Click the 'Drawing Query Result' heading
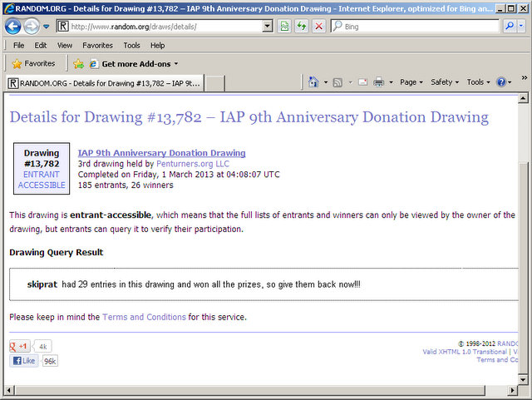Screen dimensions: 532x400 coord(57,253)
